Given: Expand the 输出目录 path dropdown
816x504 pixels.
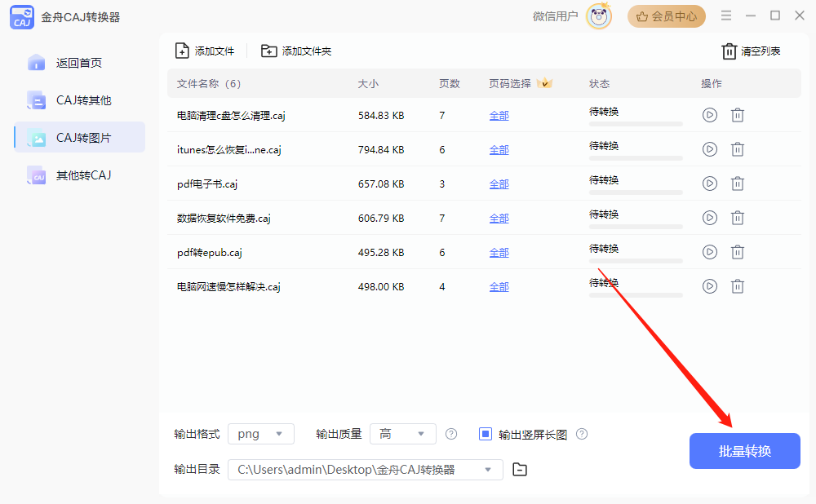Looking at the screenshot, I should 488,470.
